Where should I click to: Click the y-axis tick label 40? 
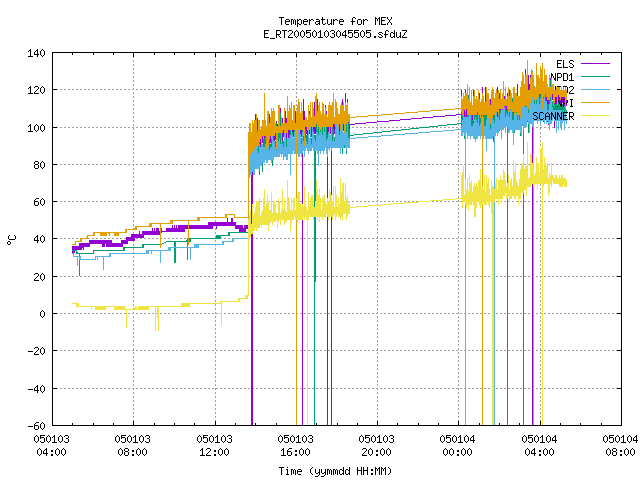(39, 239)
